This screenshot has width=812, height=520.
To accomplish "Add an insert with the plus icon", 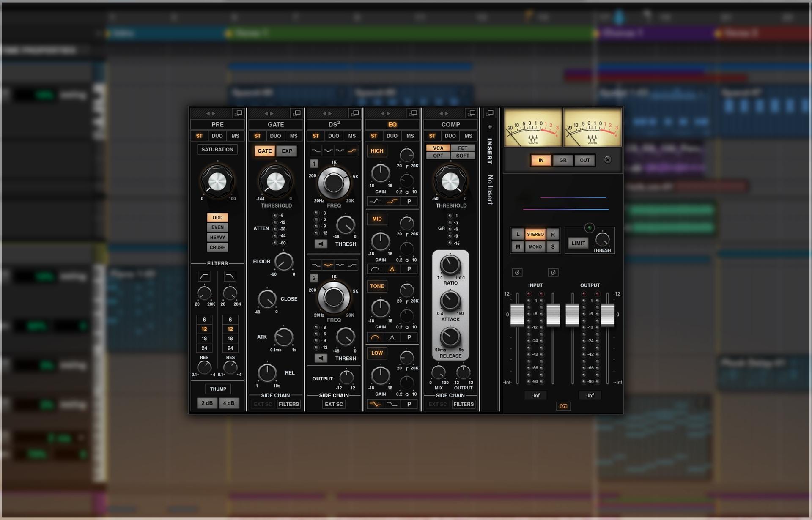I will point(490,127).
